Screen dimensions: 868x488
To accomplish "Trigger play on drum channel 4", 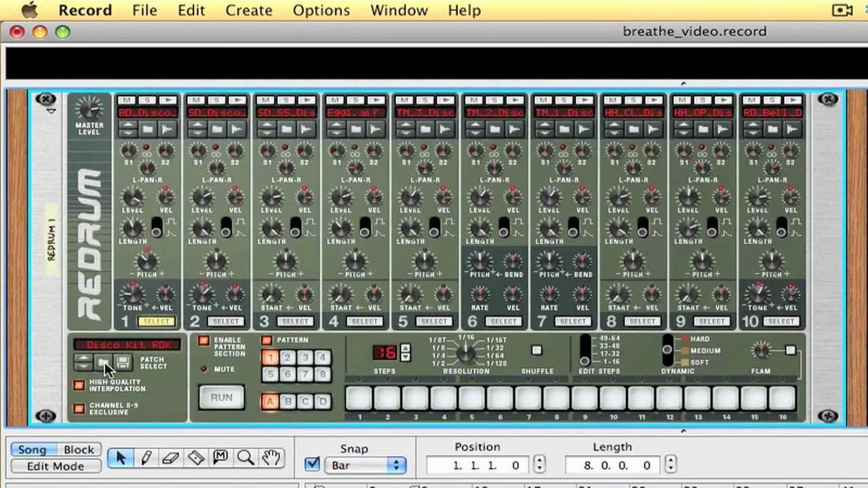I will 376,100.
